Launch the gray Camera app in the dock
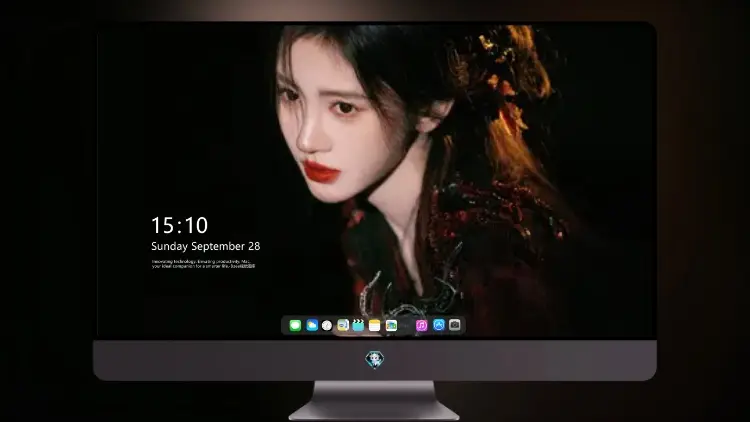This screenshot has height=422, width=750. pos(455,325)
